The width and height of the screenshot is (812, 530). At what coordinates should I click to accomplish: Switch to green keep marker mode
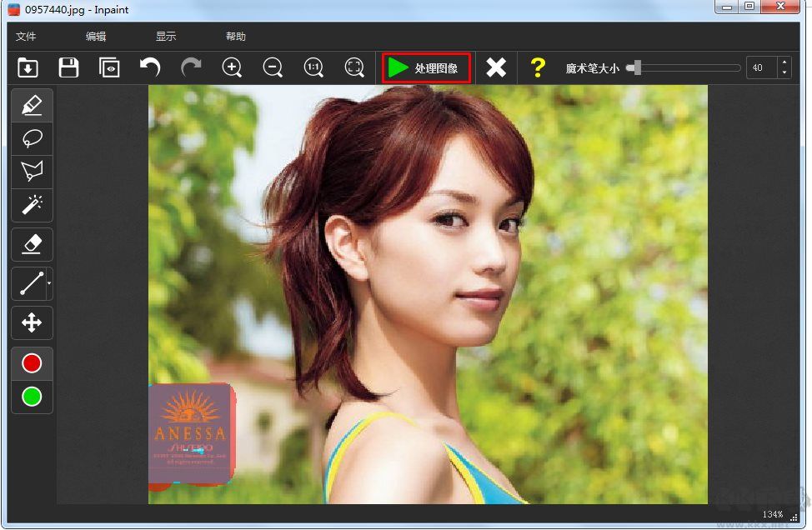click(31, 397)
